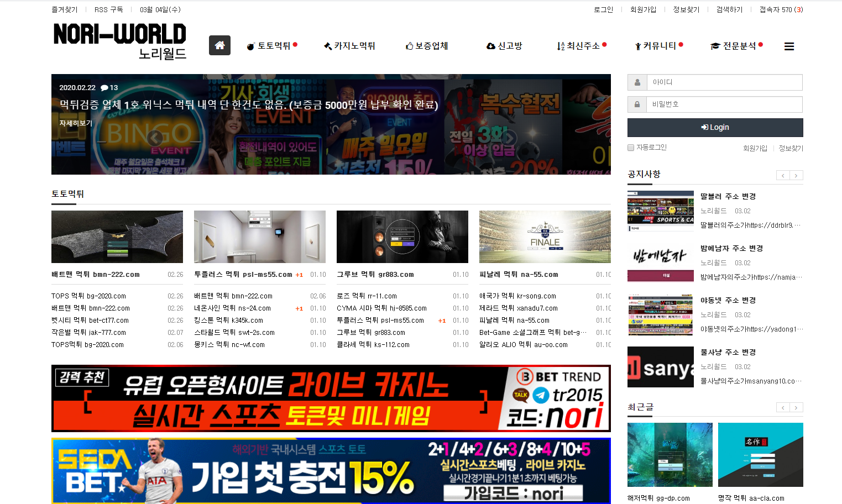Viewport: 842px width, 504px height.
Task: Open TOPS 먹튀 bg-2020.com post
Action: [88, 296]
